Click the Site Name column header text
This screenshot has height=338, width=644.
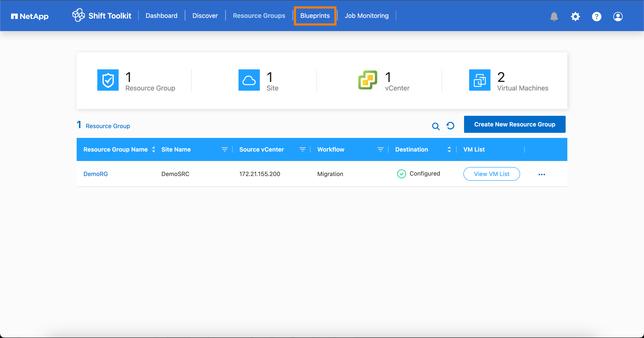[176, 149]
